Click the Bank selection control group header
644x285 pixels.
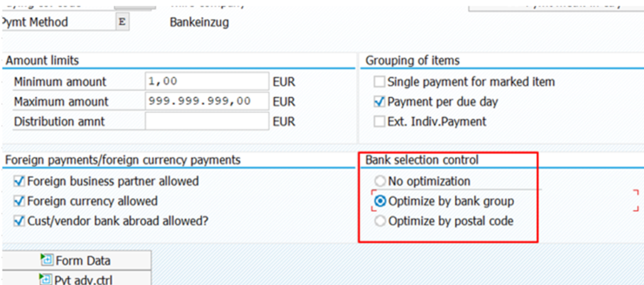click(422, 160)
